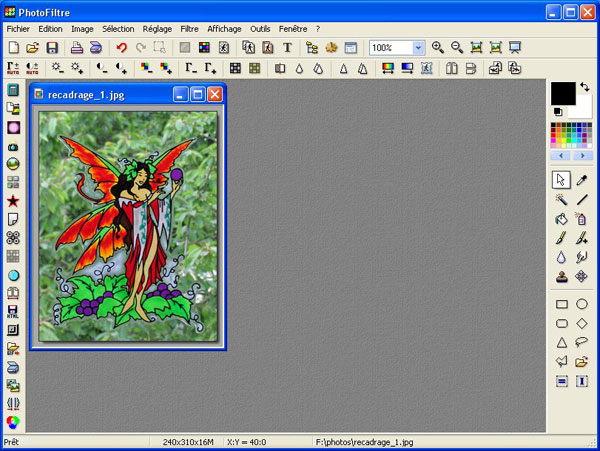
Task: Increase contrast with half-moon plus icon
Action: [121, 68]
